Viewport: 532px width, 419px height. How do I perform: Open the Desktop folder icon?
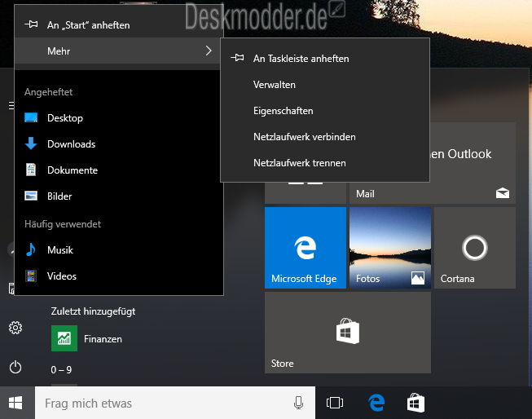pyautogui.click(x=31, y=117)
